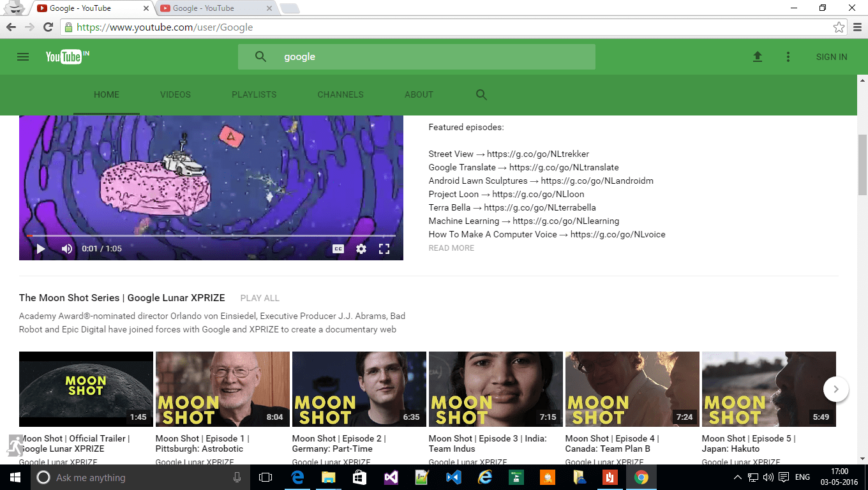
Task: Open the YouTube hamburger guide menu
Action: pyautogui.click(x=23, y=57)
